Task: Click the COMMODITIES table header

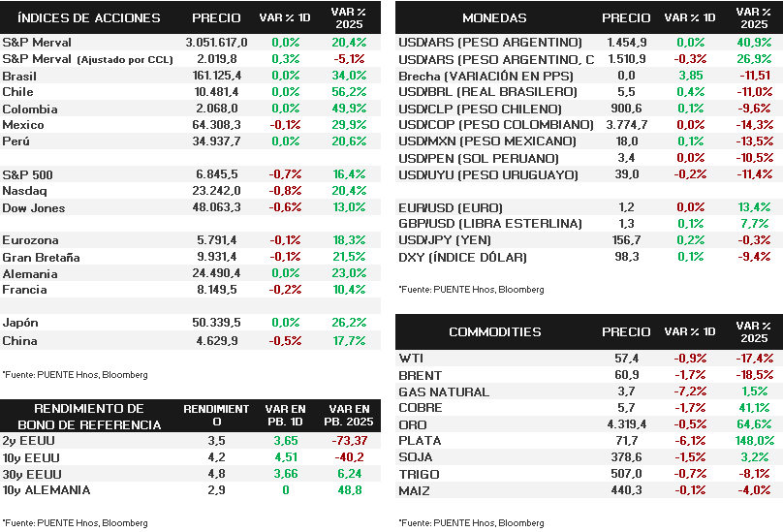Action: (x=494, y=331)
